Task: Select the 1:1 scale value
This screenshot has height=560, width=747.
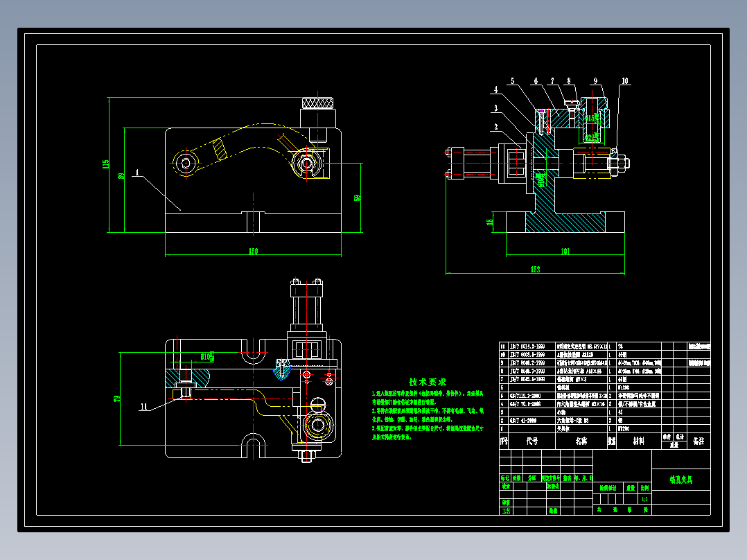Action: point(644,500)
